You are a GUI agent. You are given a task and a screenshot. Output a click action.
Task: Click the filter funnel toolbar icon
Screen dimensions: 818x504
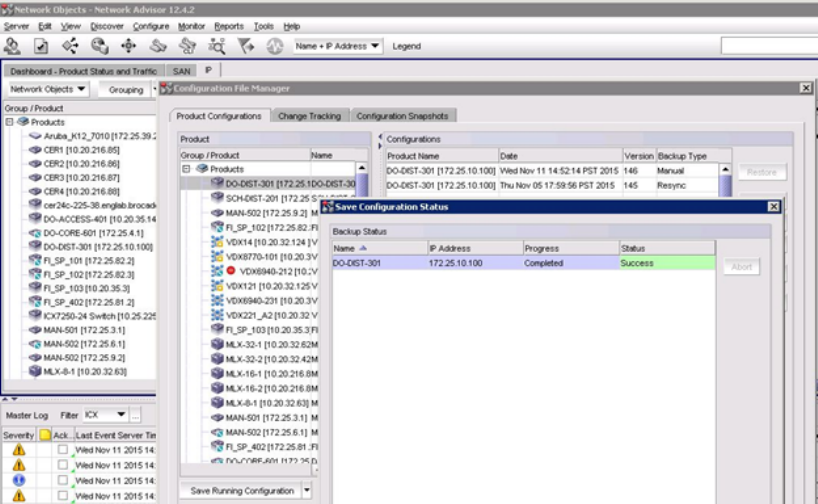(x=246, y=46)
